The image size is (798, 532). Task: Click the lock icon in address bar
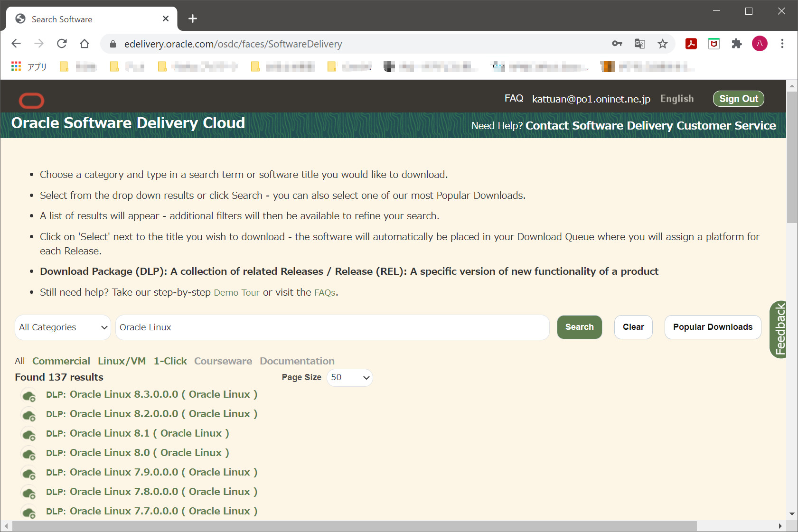click(113, 44)
